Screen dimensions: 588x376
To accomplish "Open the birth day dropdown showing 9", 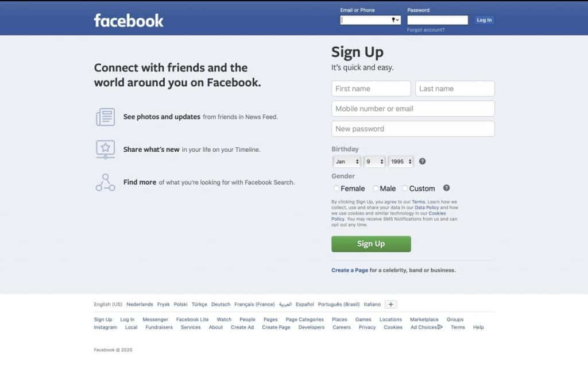I will 374,162.
